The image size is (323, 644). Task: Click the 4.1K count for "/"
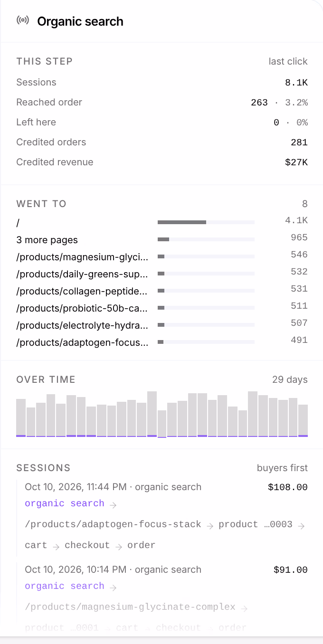tap(296, 220)
